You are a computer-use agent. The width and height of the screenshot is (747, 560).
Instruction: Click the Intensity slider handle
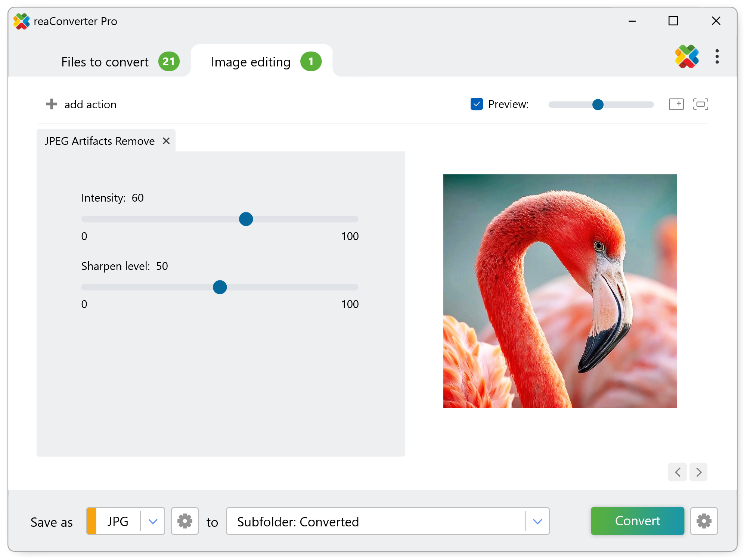click(246, 219)
